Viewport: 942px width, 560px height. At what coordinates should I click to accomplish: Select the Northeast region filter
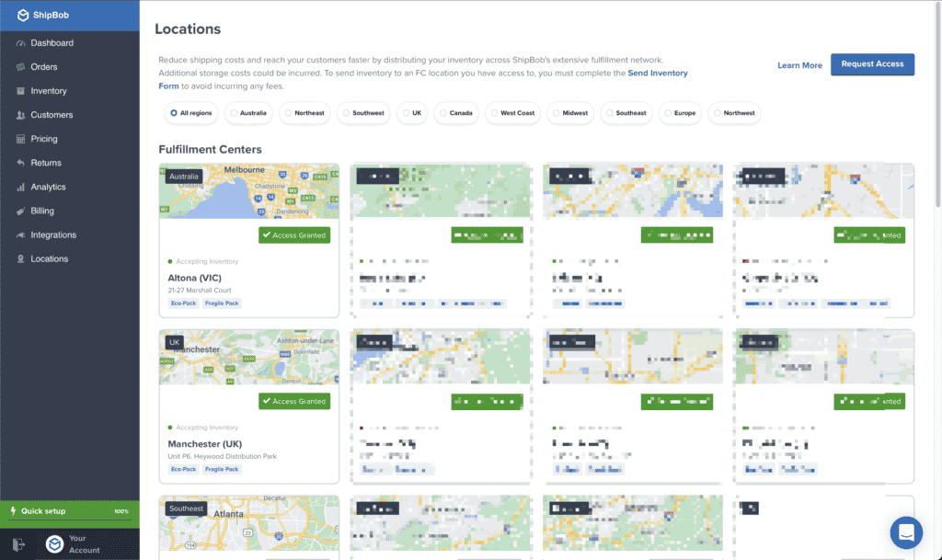click(x=304, y=113)
